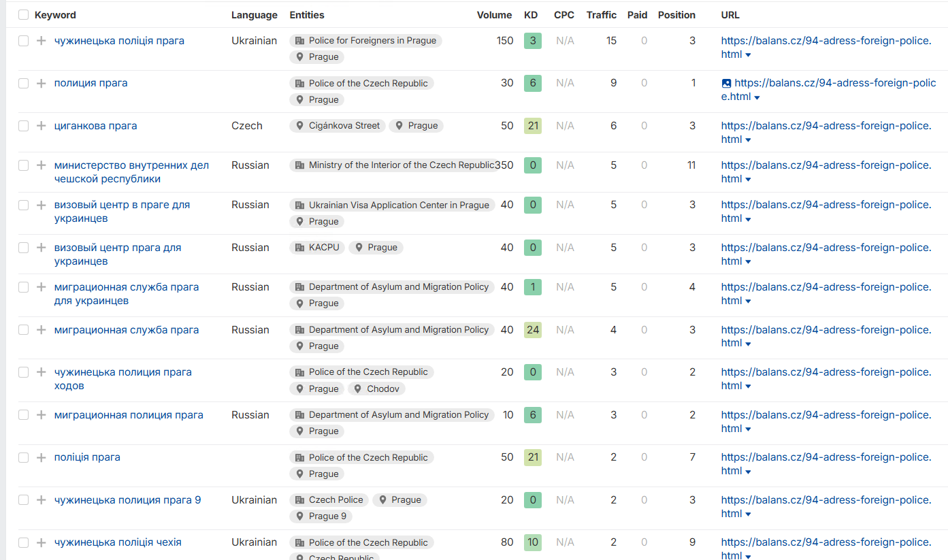
Task: Click the image result icon before the second URL
Action: click(x=726, y=84)
